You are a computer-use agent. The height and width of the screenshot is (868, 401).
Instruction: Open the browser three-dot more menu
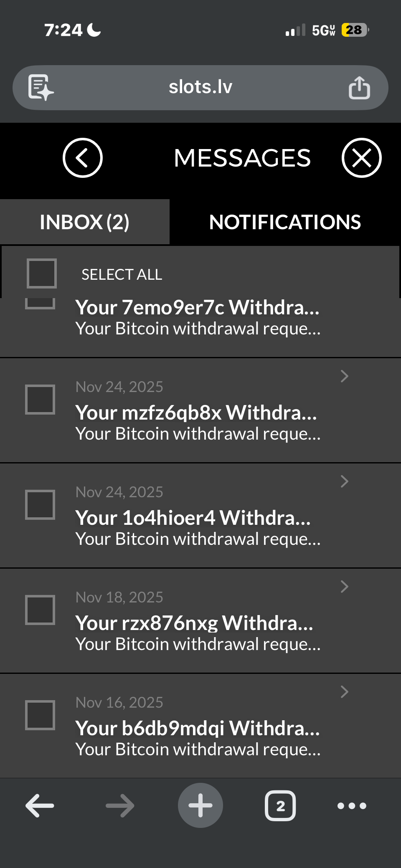pos(352,805)
